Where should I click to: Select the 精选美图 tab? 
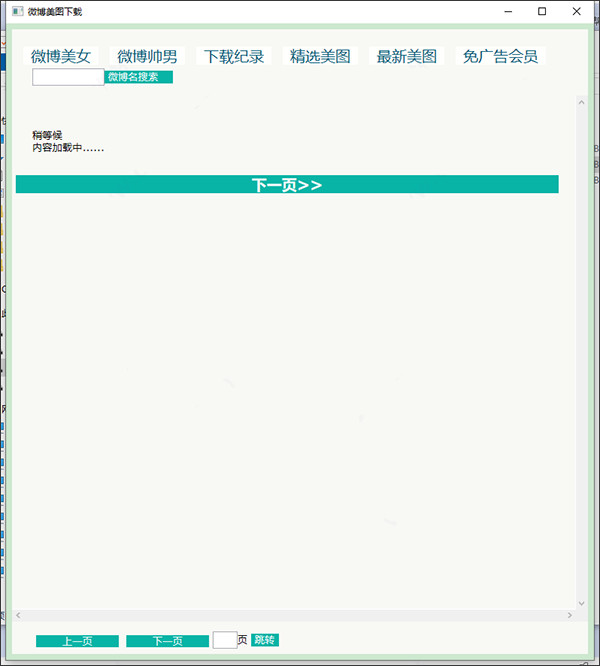320,56
